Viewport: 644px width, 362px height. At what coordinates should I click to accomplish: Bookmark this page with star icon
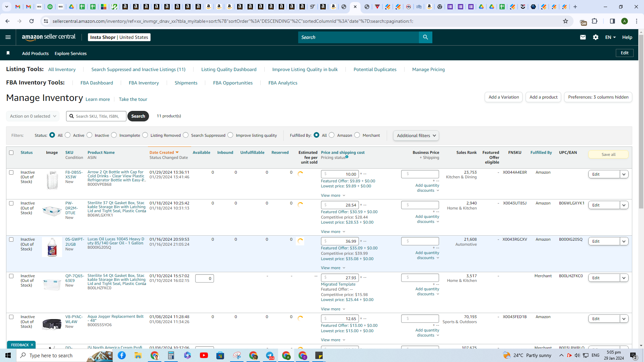click(x=566, y=21)
